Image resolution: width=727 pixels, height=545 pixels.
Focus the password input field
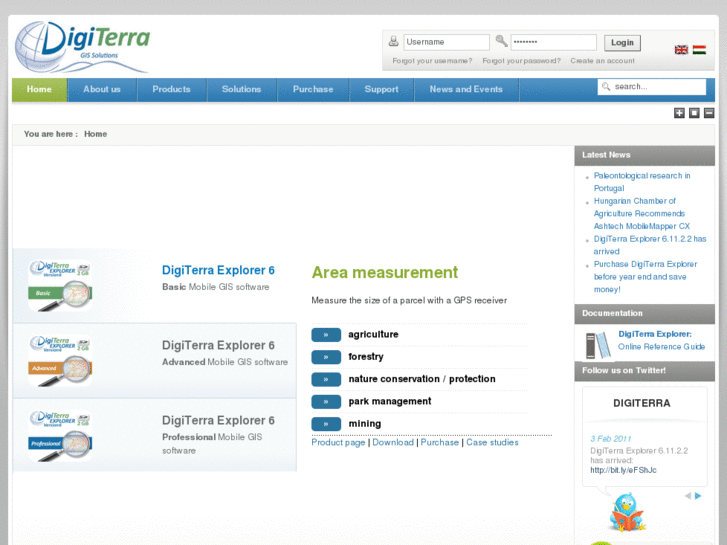click(554, 42)
